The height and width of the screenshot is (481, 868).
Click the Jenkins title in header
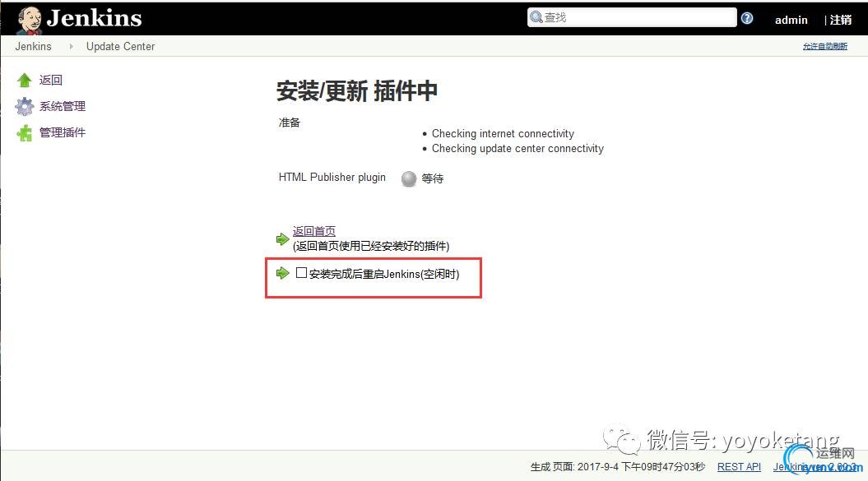pos(94,18)
